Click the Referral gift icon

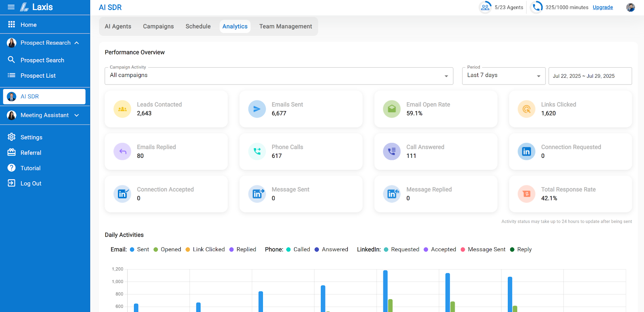click(x=12, y=152)
